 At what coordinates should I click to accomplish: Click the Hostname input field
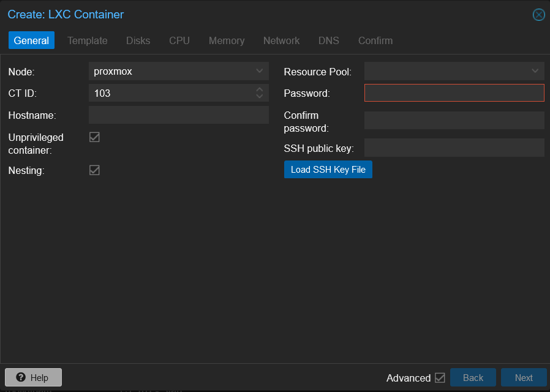click(x=178, y=115)
